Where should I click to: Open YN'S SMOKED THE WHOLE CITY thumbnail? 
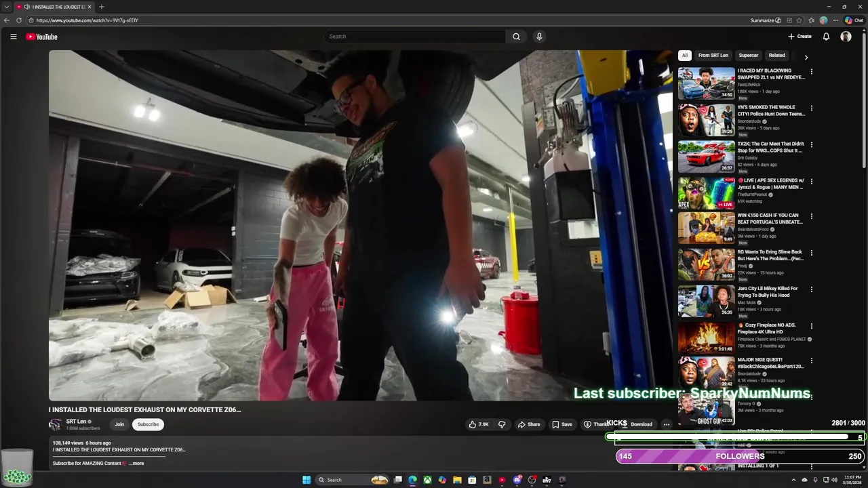coord(707,119)
